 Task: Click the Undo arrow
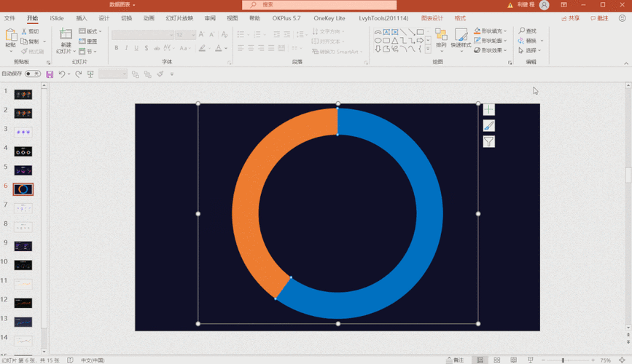(62, 74)
